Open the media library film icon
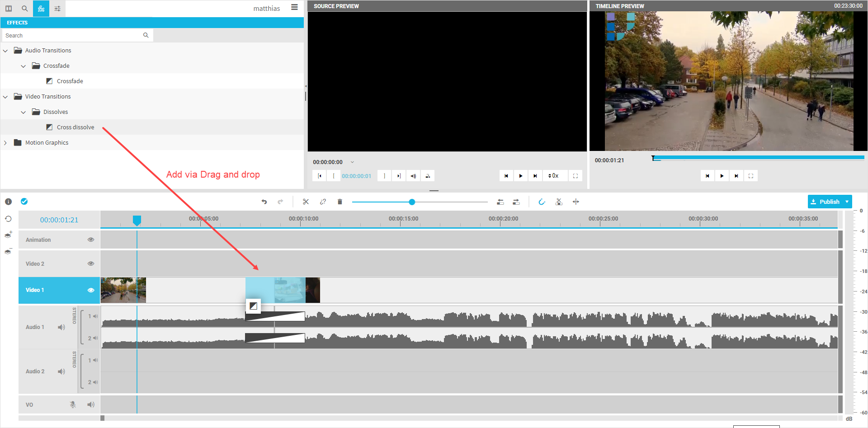Image resolution: width=868 pixels, height=428 pixels. tap(9, 9)
